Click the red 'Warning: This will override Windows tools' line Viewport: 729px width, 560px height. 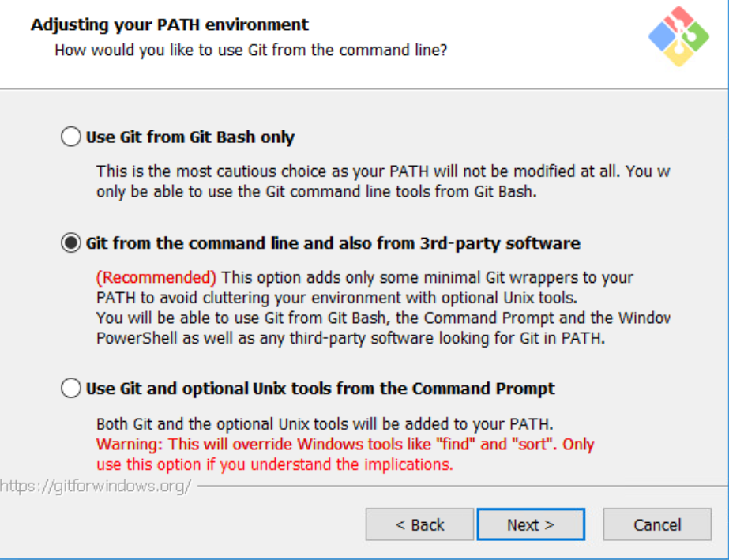point(345,444)
